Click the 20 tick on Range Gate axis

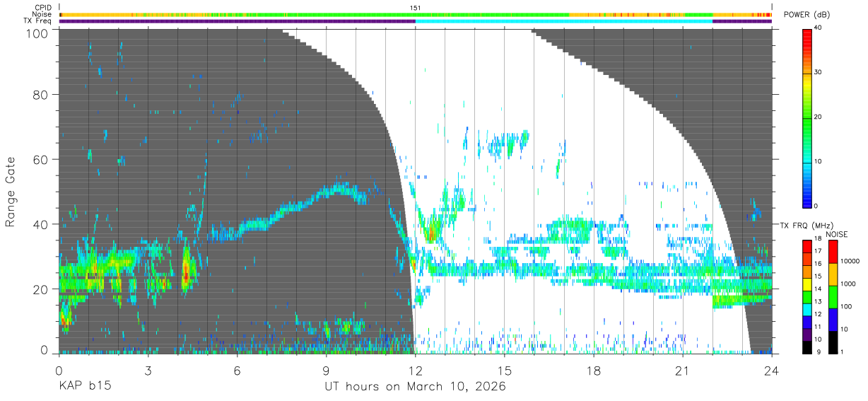[41, 289]
